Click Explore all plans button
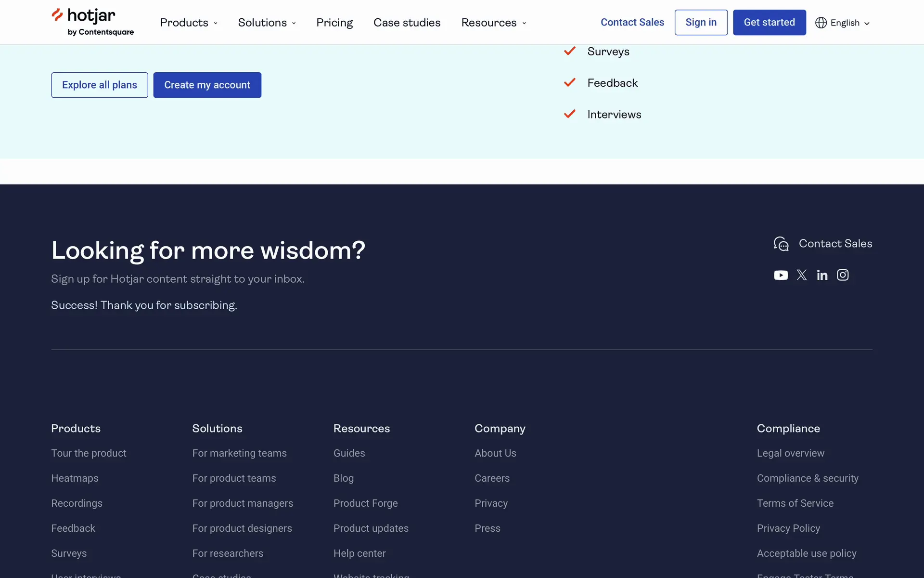The image size is (924, 578). point(100,85)
